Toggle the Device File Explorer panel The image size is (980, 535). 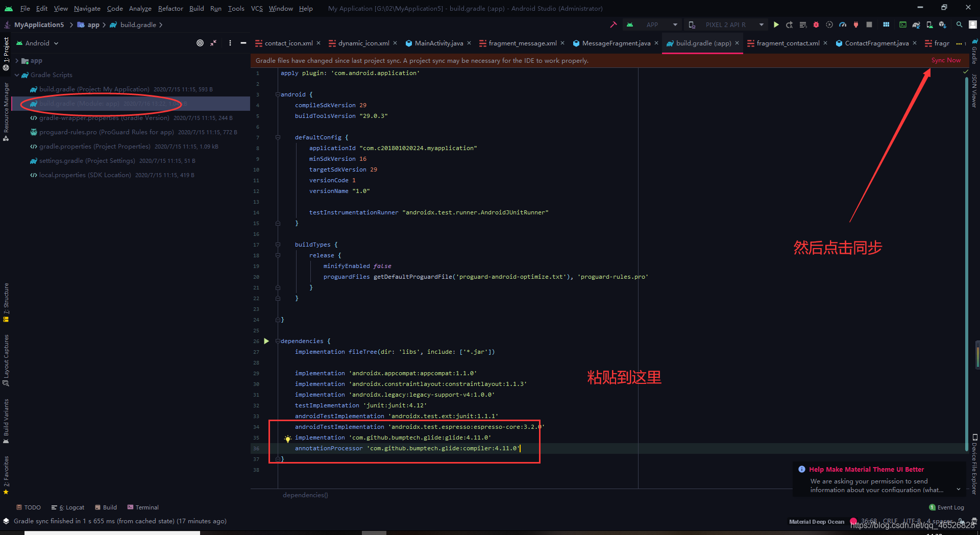974,464
